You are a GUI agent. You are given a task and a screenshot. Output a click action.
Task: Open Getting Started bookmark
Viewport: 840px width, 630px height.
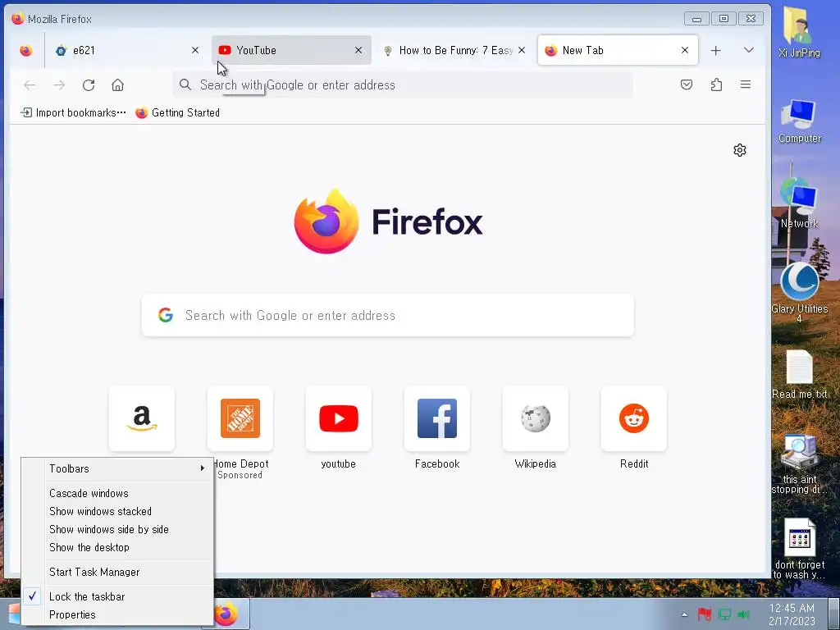[x=177, y=112]
